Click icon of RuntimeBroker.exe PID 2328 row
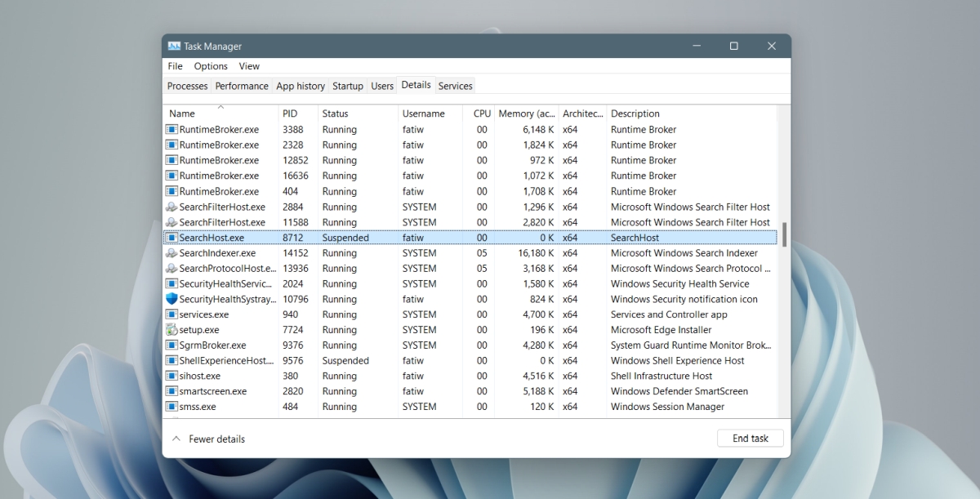The height and width of the screenshot is (499, 980). point(171,145)
